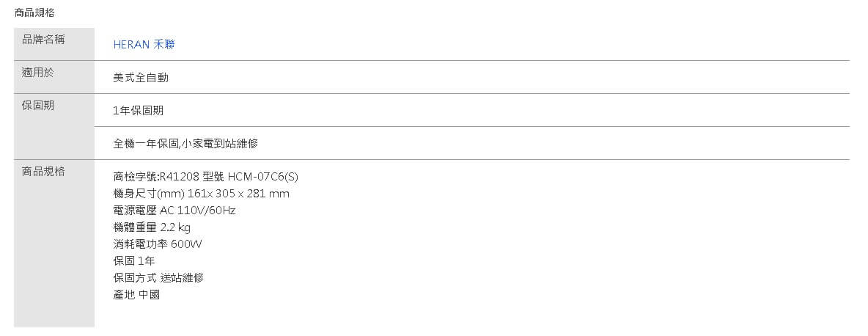Select the 品牌名稱 row label
The image size is (868, 336).
click(43, 39)
